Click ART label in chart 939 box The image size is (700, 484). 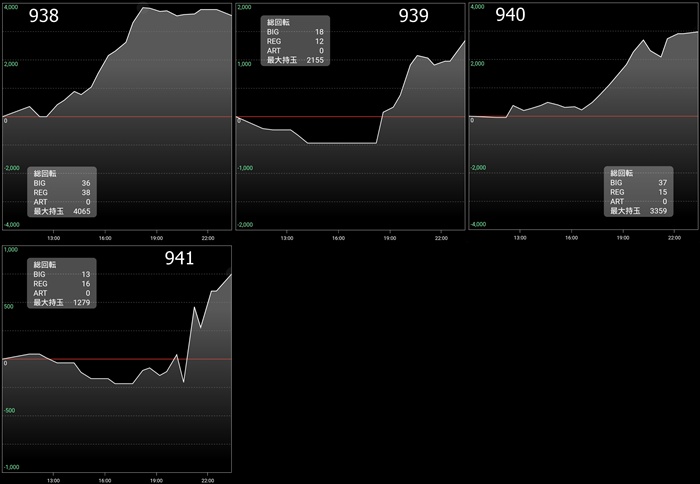pyautogui.click(x=274, y=50)
